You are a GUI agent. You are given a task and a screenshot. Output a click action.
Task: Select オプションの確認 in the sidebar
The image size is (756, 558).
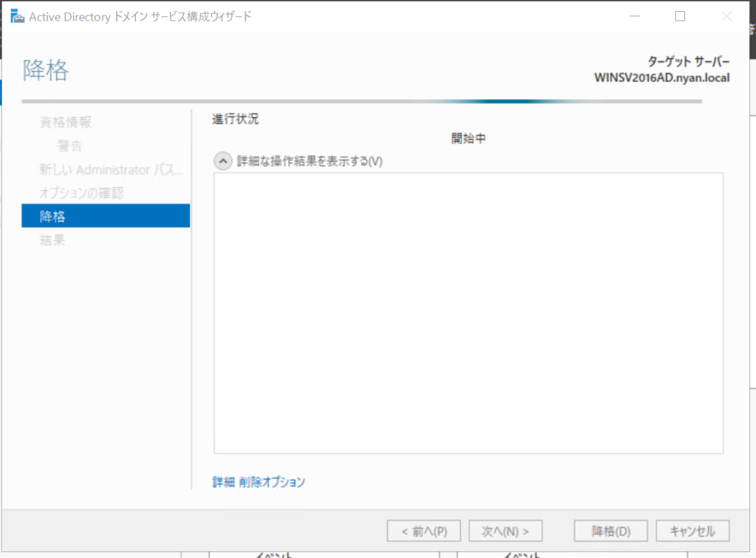click(81, 193)
